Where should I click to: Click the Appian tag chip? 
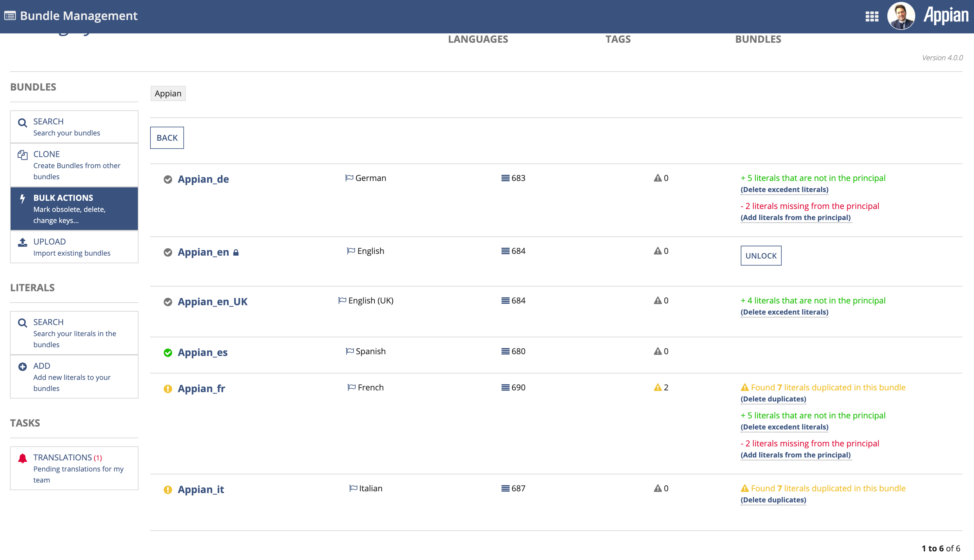click(x=168, y=94)
